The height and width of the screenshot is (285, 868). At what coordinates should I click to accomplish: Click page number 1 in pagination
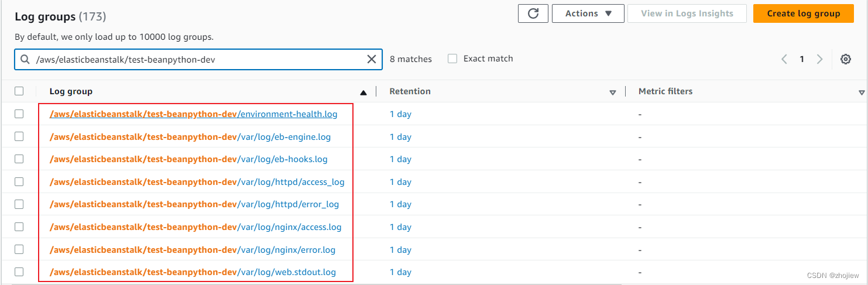pyautogui.click(x=802, y=59)
